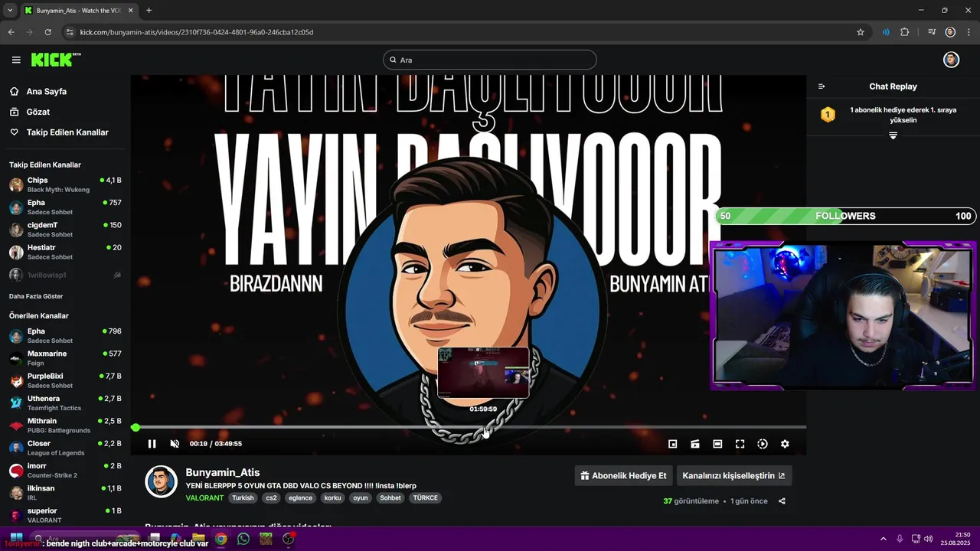The width and height of the screenshot is (980, 551).
Task: Open the Chrome profile avatar in the toolbar
Action: pyautogui.click(x=950, y=32)
